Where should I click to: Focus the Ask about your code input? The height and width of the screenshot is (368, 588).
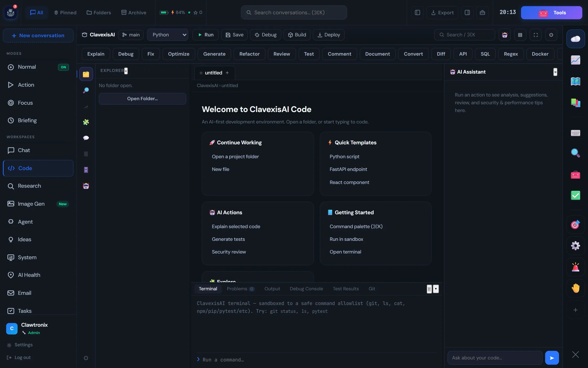point(495,358)
